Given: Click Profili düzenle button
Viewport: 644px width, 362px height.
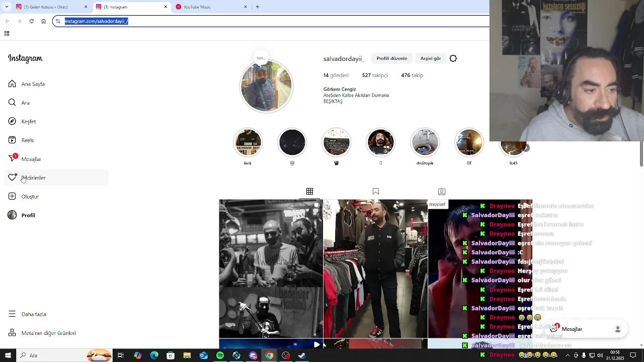Looking at the screenshot, I should [x=392, y=58].
